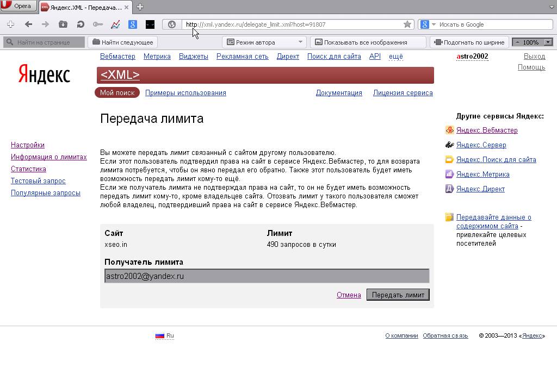
Task: Click the Яндекс.Директ service icon
Action: click(450, 189)
